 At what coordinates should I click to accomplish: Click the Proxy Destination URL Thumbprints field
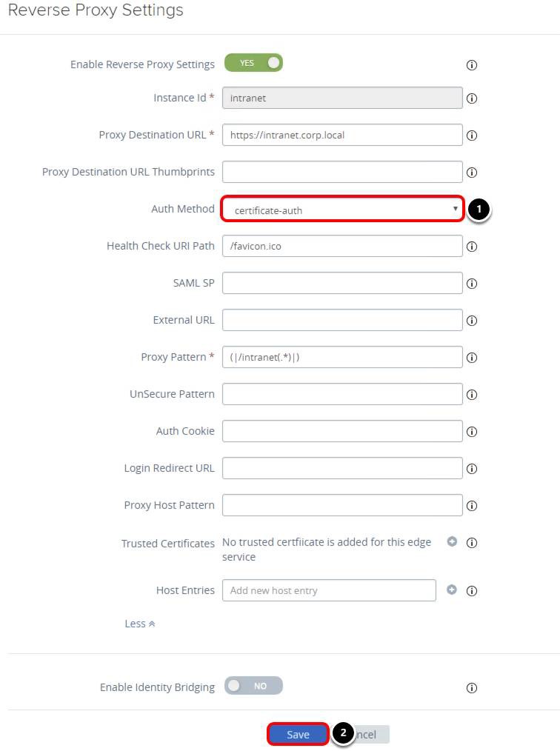coord(342,172)
